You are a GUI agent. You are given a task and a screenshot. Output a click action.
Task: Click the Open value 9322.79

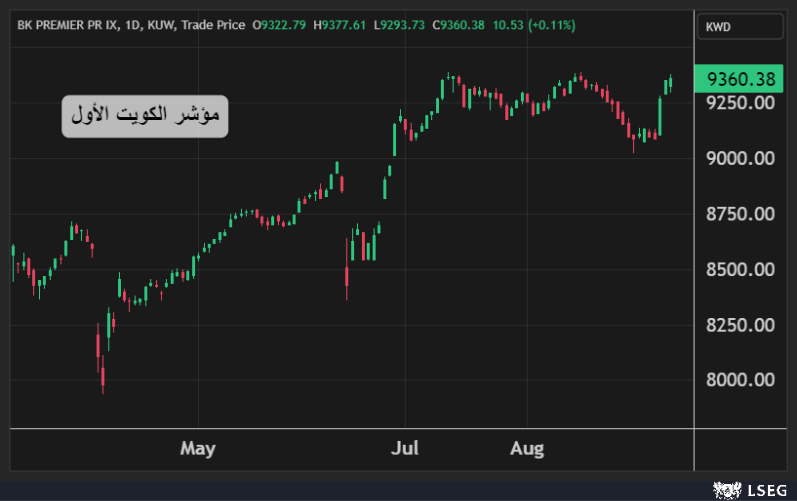pyautogui.click(x=284, y=25)
